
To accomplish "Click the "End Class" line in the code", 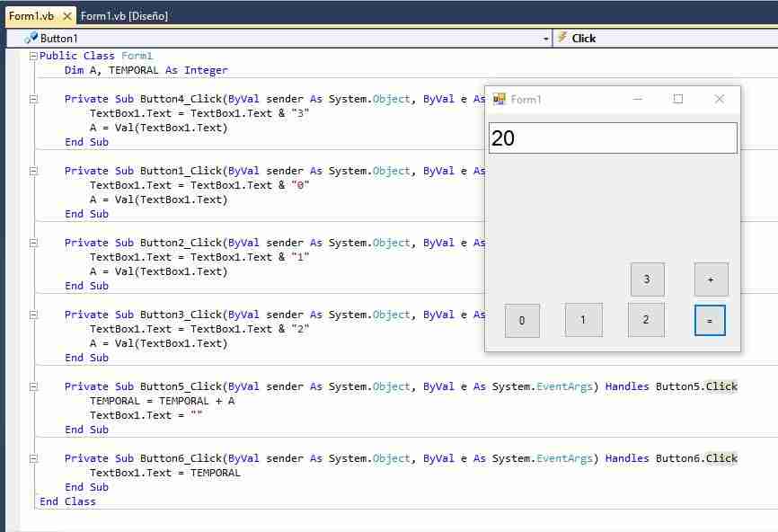I will (67, 501).
